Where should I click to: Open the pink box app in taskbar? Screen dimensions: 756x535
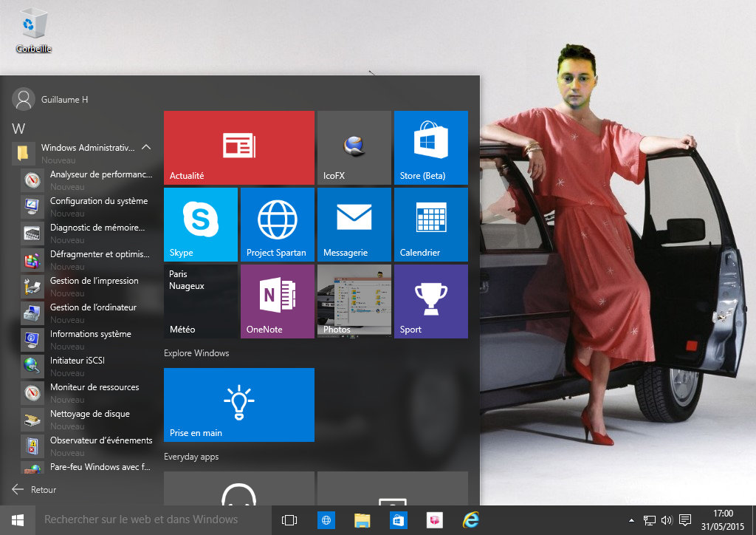pos(434,520)
